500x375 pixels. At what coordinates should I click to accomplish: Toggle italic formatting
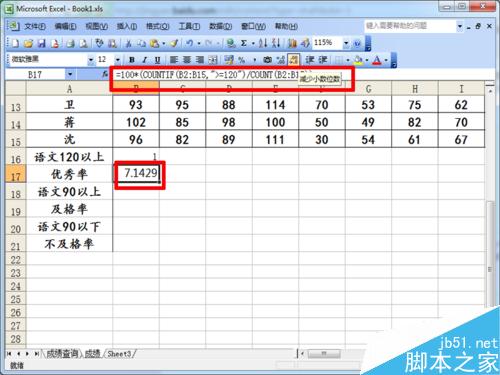tap(145, 60)
